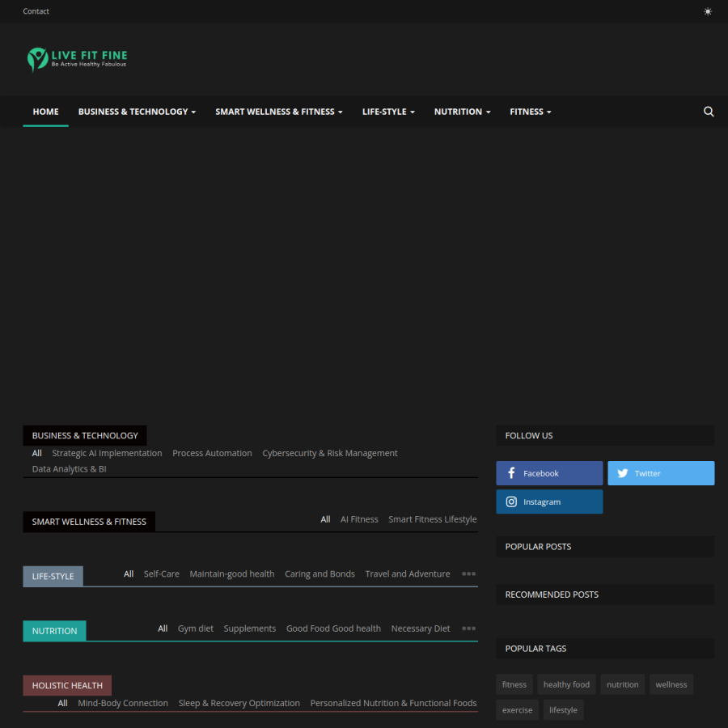Expand the Nutrition nav dropdown
728x728 pixels.
coord(462,112)
